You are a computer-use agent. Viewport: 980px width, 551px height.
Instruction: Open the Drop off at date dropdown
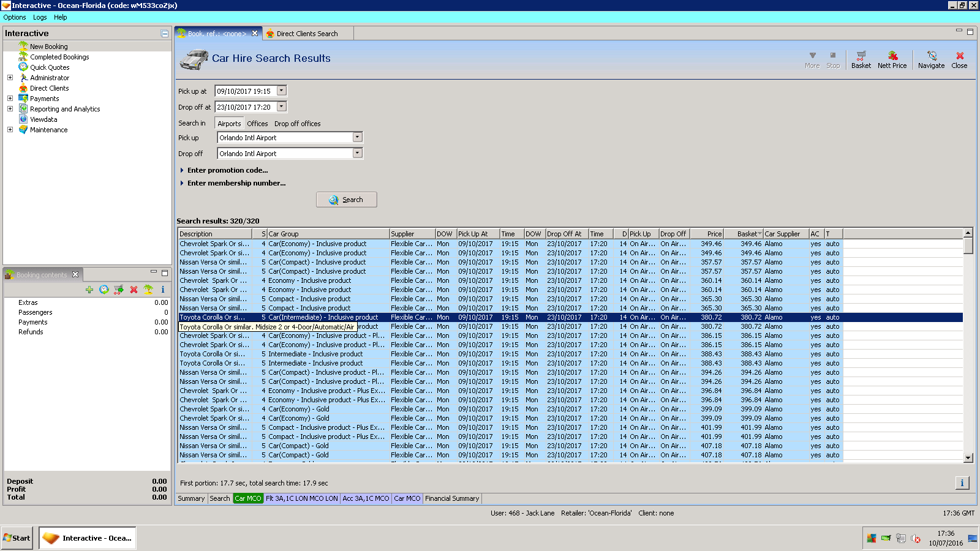point(282,107)
